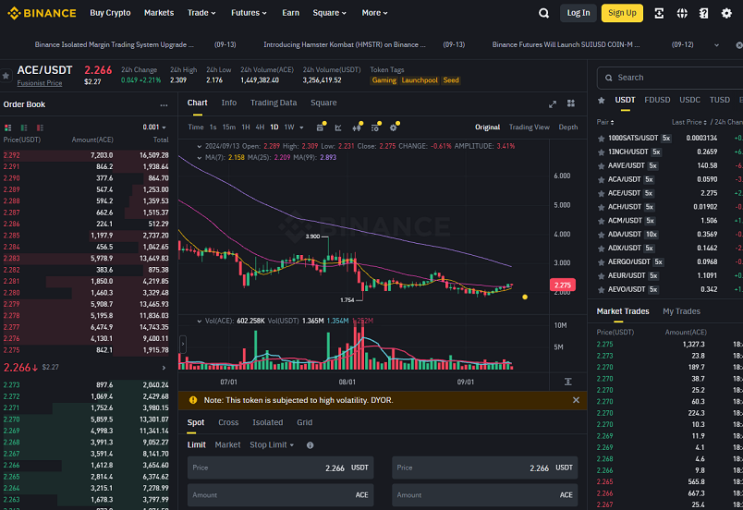Image resolution: width=743 pixels, height=510 pixels.
Task: Set chart interval to 1s
Action: tap(213, 128)
